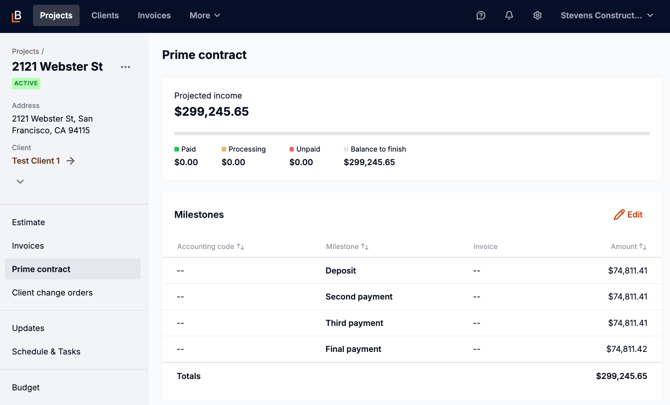Open the Test Client 1 link

(x=36, y=161)
